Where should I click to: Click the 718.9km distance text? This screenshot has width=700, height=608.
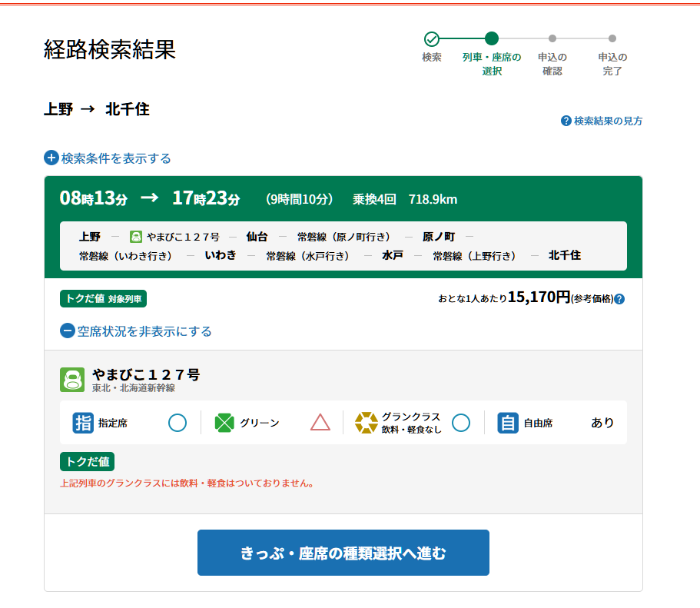(x=433, y=199)
